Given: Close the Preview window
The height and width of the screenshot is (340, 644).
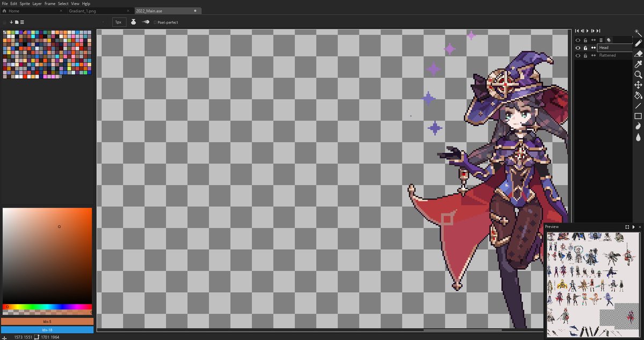Looking at the screenshot, I should (640, 227).
